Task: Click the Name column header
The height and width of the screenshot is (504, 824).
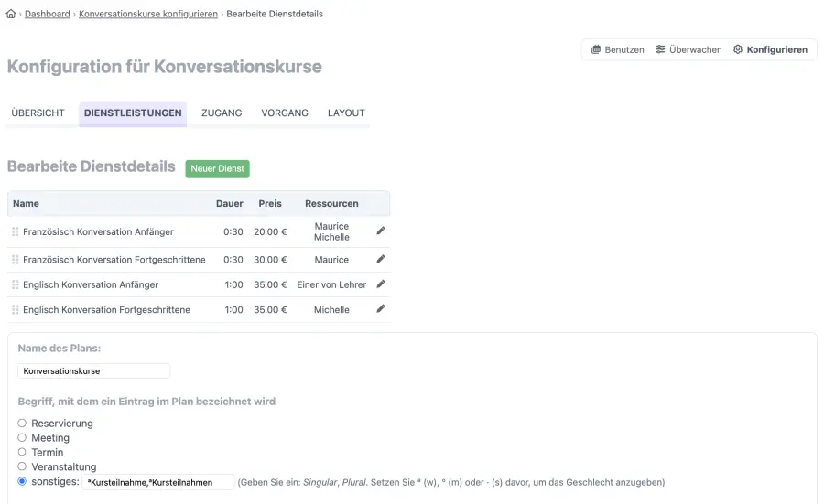Action: [x=26, y=203]
